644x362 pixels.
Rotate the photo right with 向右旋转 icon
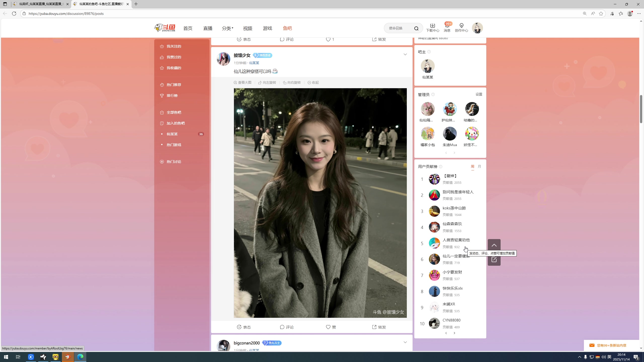tap(292, 82)
